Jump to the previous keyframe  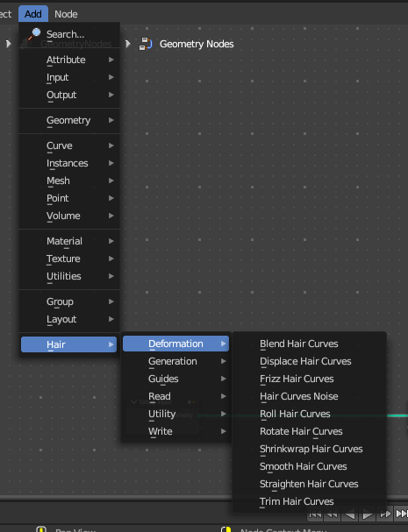point(333,514)
